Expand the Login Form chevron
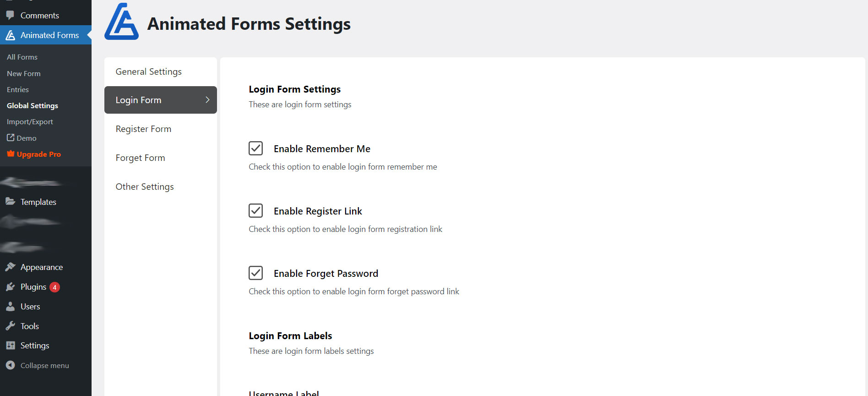 [207, 99]
